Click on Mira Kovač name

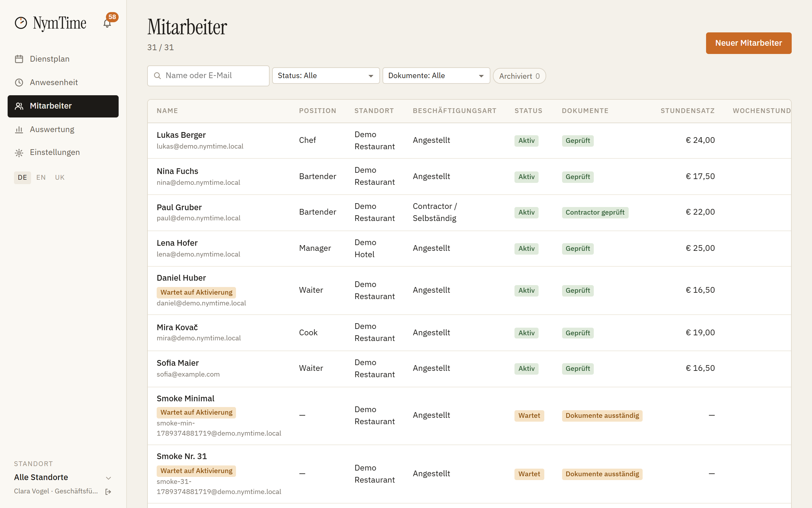(x=177, y=327)
